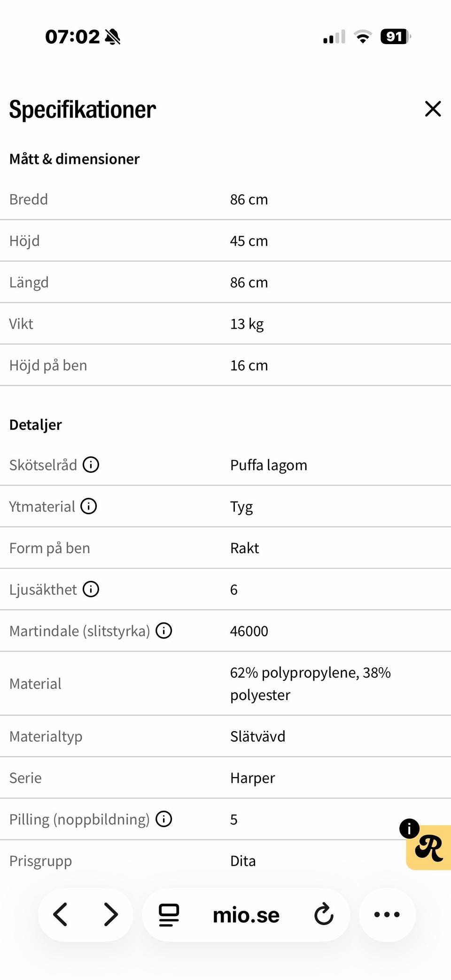Open the three-dot browser menu
Image resolution: width=451 pixels, height=980 pixels.
(x=387, y=914)
